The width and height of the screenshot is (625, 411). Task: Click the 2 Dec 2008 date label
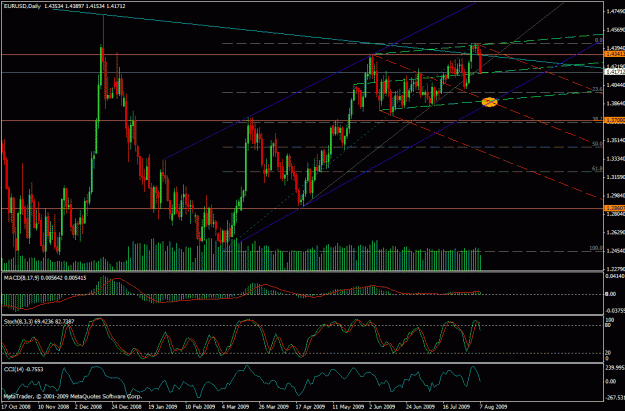click(88, 407)
